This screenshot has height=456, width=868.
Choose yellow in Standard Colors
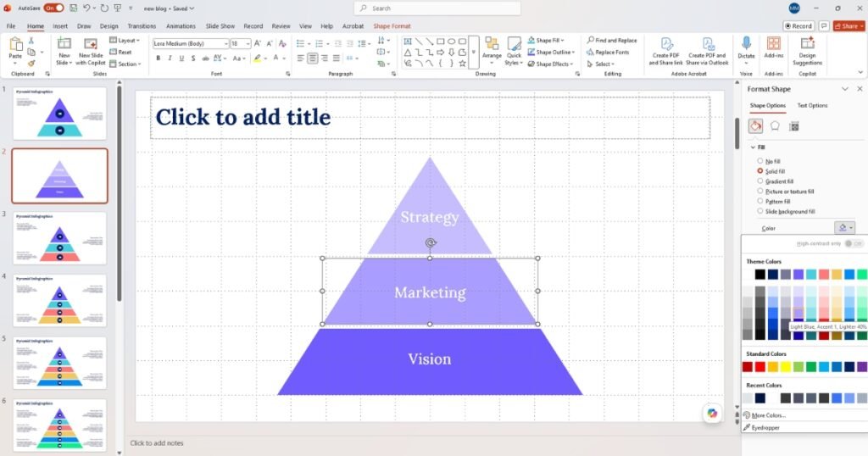click(786, 367)
